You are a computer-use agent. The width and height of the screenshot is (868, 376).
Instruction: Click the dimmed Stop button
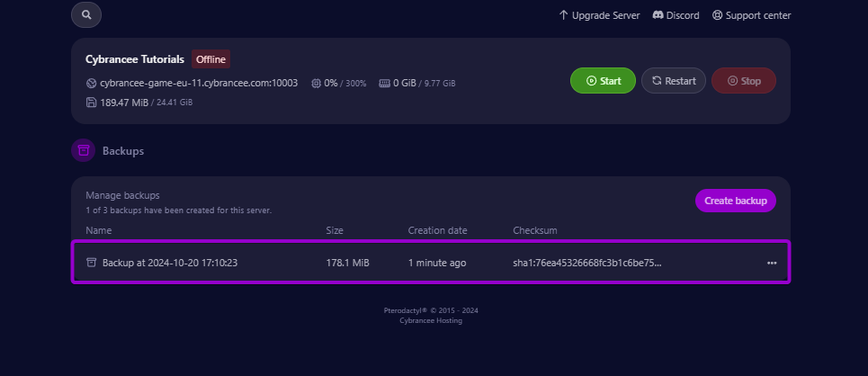744,81
